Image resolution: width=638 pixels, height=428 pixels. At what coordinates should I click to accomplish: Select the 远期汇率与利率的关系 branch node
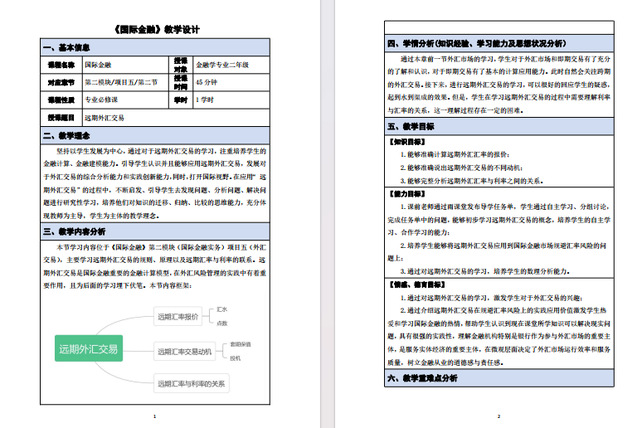point(191,383)
